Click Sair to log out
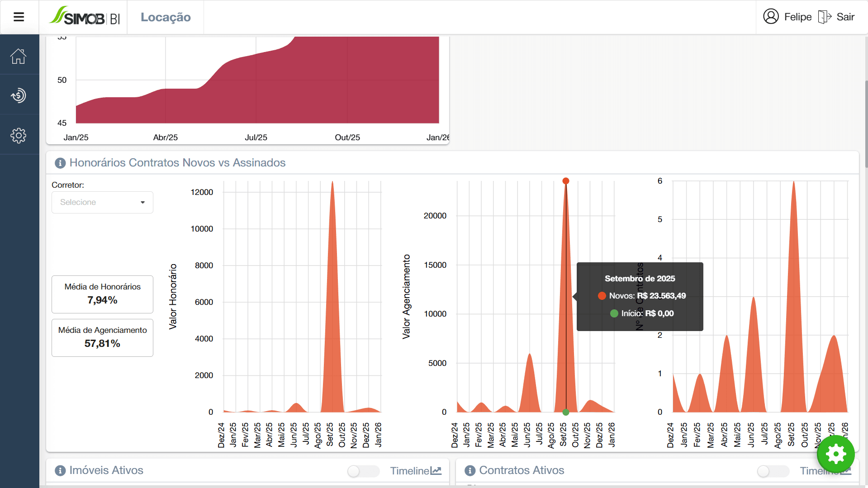 (845, 17)
